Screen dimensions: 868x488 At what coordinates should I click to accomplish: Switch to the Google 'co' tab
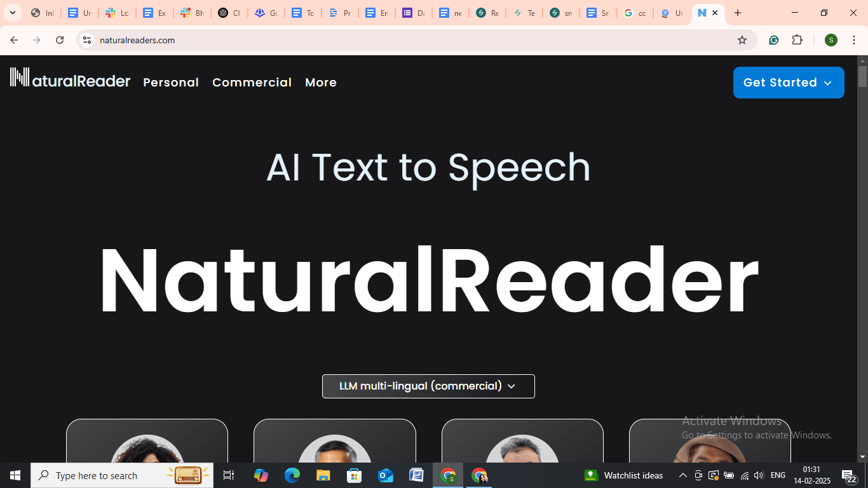[x=635, y=13]
